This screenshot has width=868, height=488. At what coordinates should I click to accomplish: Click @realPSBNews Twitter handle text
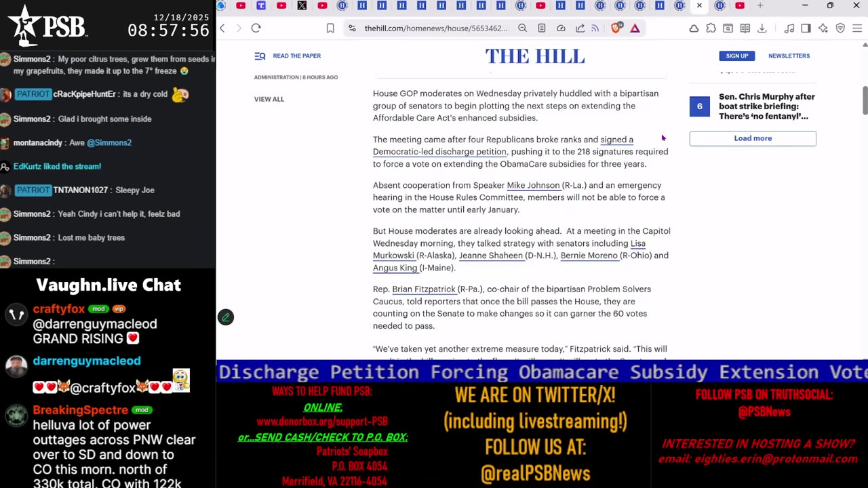click(535, 473)
